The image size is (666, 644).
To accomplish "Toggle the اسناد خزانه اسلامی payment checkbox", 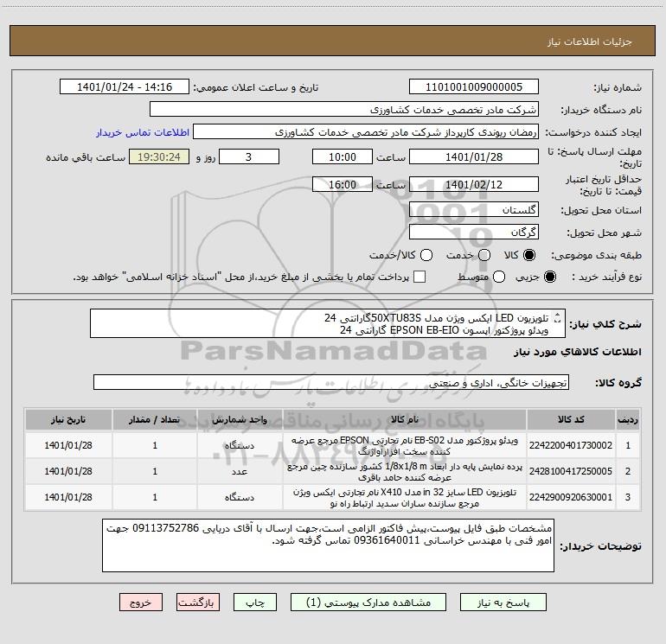I will click(419, 277).
